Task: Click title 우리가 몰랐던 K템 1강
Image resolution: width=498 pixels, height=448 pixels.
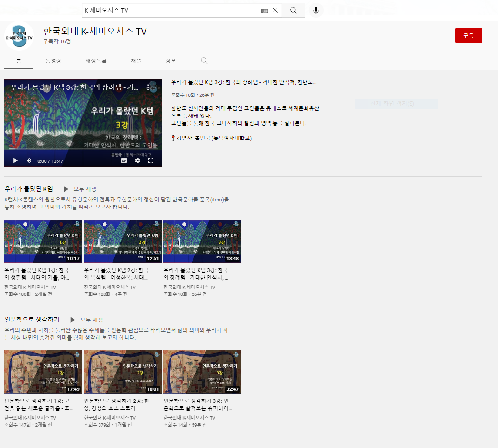Action: (x=37, y=274)
